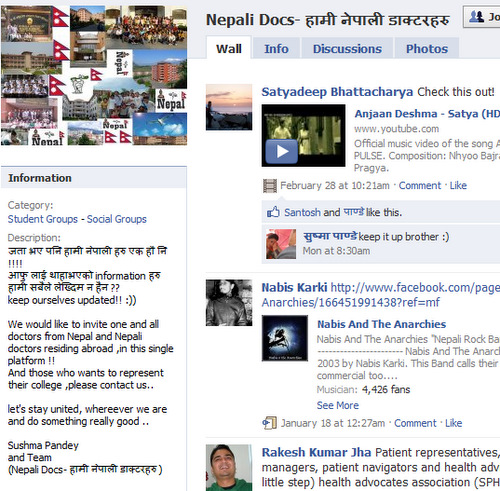500x491 pixels.
Task: Click the Join group button icon
Action: tap(477, 16)
